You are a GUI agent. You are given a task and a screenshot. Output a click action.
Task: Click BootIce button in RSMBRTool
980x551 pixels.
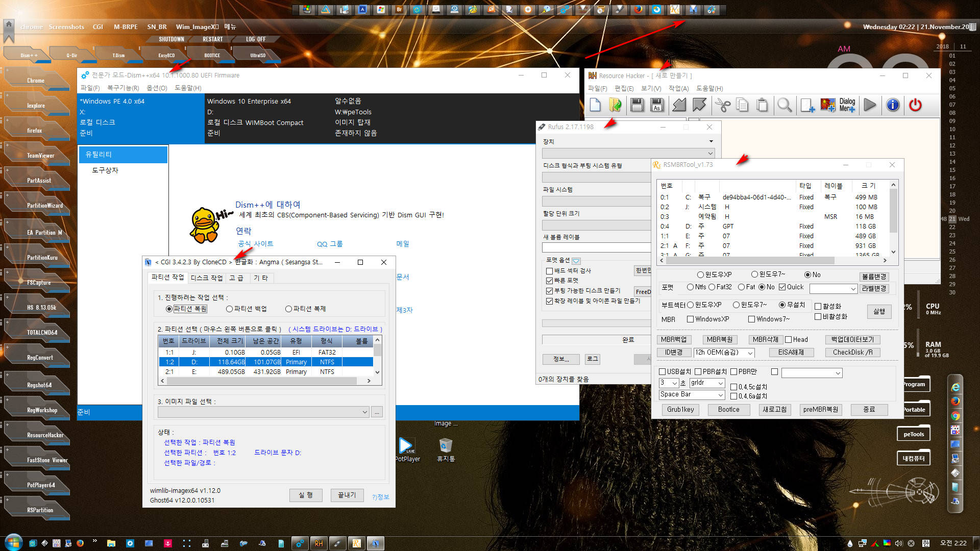point(728,409)
